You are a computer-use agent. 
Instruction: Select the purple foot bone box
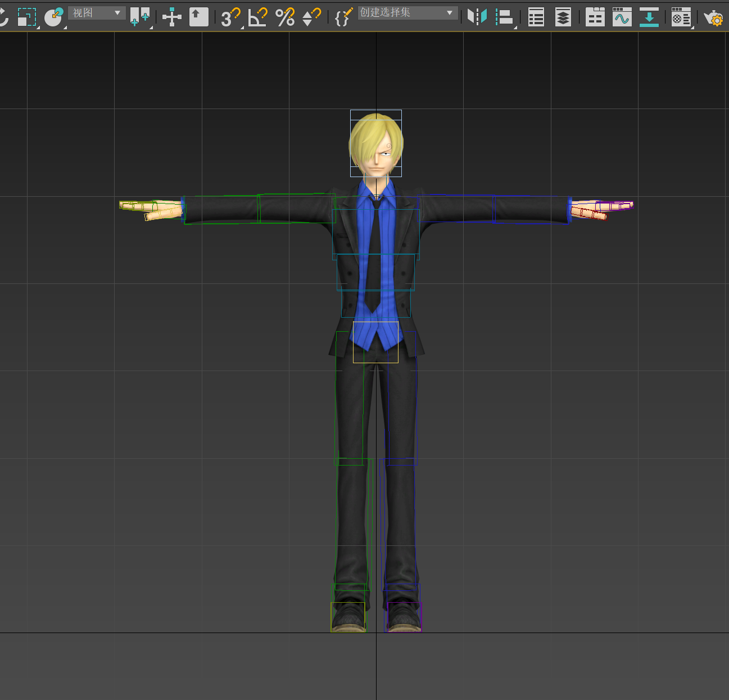click(x=404, y=617)
